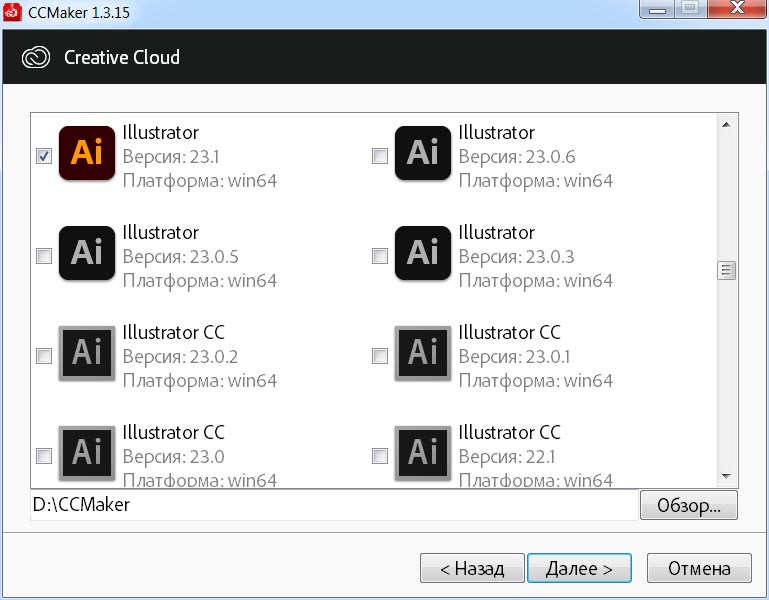The image size is (769, 600).
Task: Uncheck the Illustrator 23.1 checkbox
Action: (x=44, y=156)
